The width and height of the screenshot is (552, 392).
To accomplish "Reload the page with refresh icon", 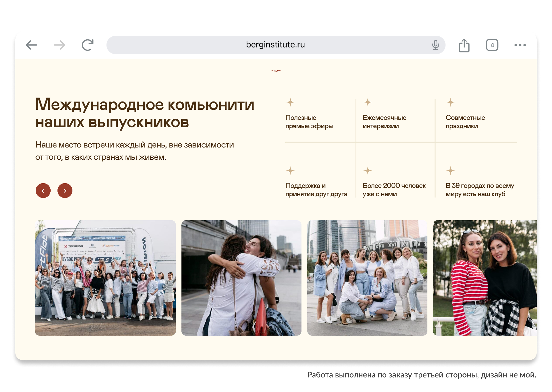I will (87, 45).
